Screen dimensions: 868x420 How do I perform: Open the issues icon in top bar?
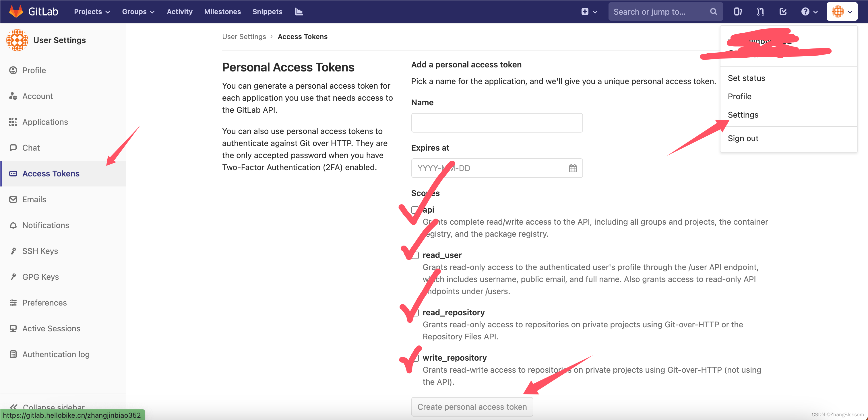[x=738, y=11]
